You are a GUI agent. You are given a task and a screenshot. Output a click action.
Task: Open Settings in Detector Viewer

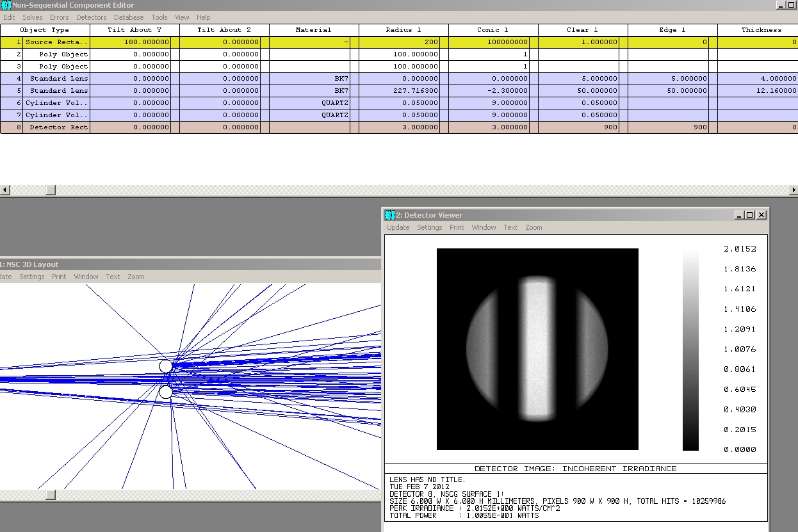(430, 227)
